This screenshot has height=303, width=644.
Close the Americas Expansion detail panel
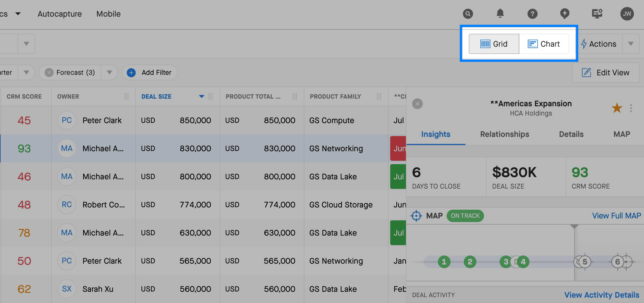click(x=417, y=104)
